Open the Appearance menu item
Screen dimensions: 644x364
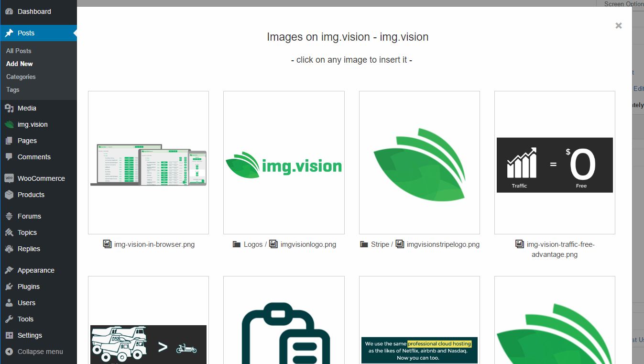coord(38,270)
